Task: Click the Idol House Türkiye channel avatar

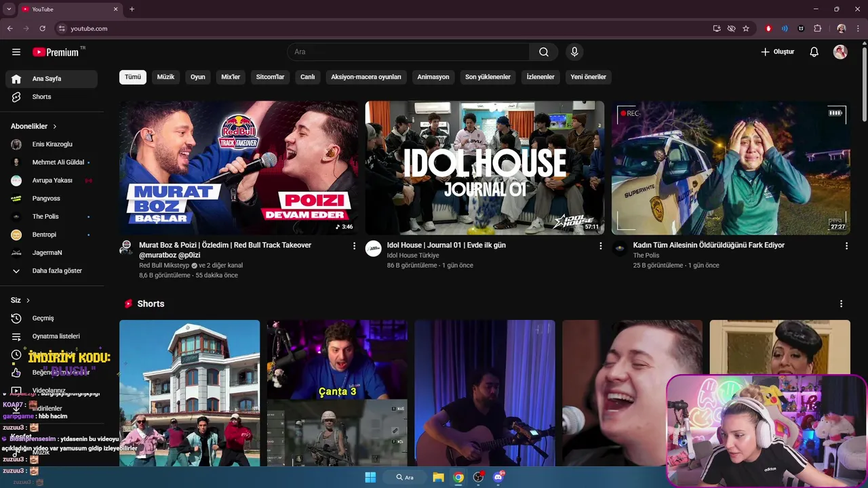Action: 374,248
